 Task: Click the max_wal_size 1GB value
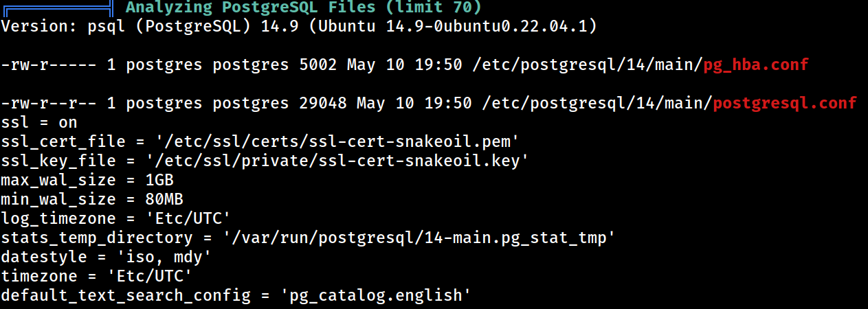coord(159,181)
